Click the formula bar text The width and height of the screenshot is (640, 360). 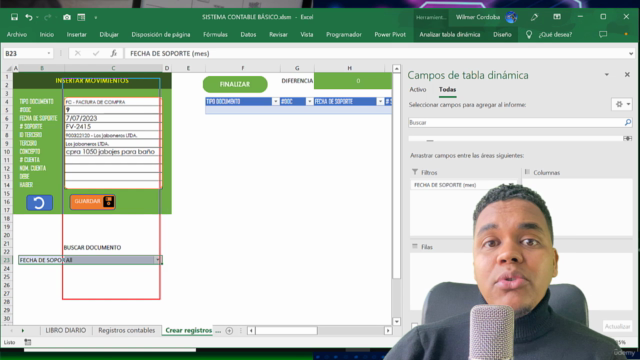[x=169, y=53]
